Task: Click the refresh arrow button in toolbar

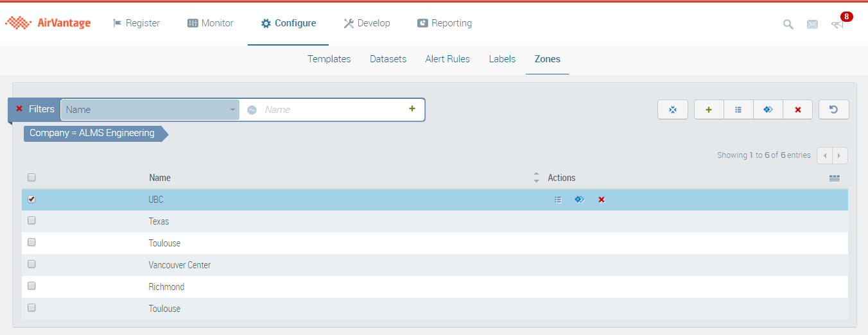Action: point(833,110)
